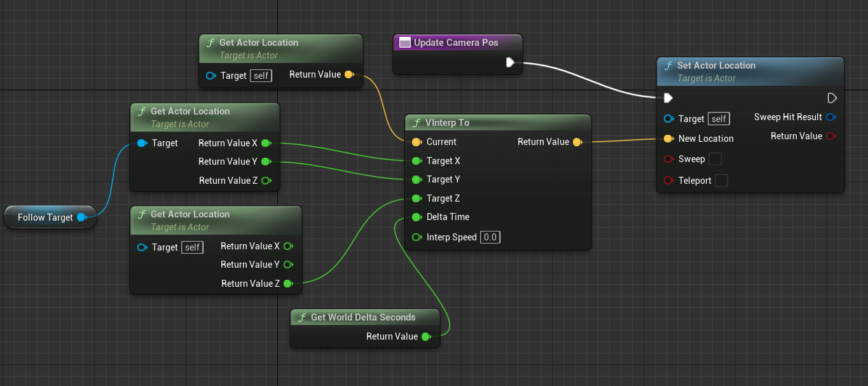Click the Target X input pin
Screen dimensions: 868x386
417,161
